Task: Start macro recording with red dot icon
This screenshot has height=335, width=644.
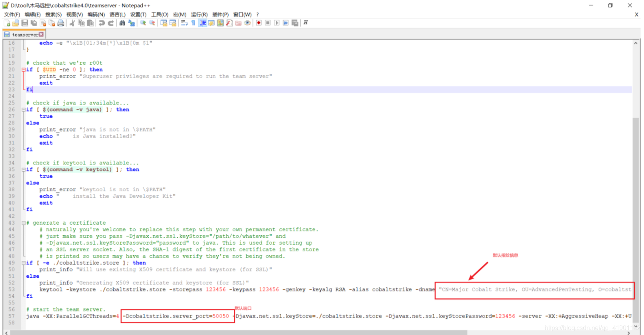Action: [x=259, y=23]
